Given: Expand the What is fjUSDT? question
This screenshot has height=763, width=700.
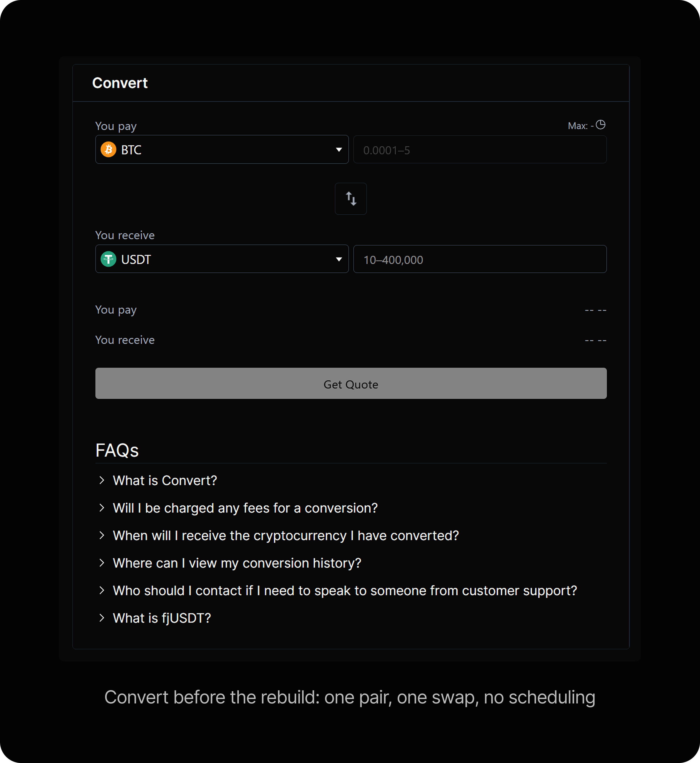Looking at the screenshot, I should (x=162, y=618).
